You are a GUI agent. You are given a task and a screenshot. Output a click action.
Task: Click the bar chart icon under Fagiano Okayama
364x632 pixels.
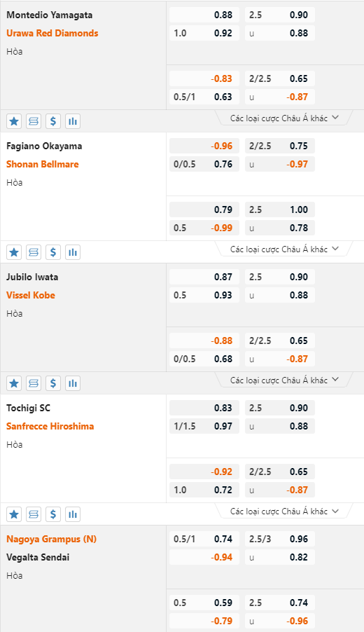73,252
